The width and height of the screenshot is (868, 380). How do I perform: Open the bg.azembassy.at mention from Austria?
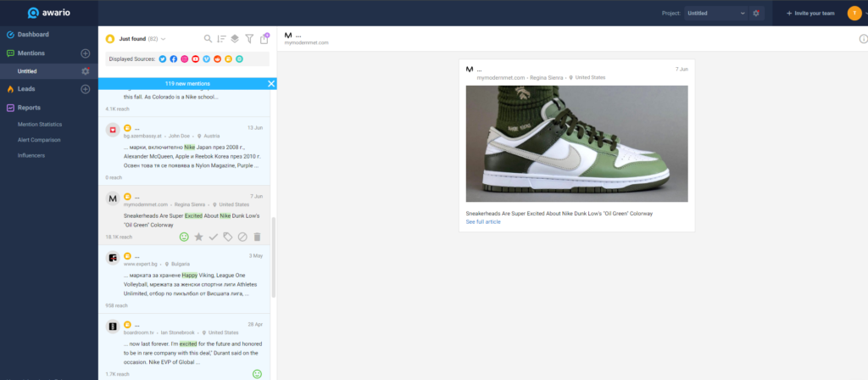coord(184,151)
